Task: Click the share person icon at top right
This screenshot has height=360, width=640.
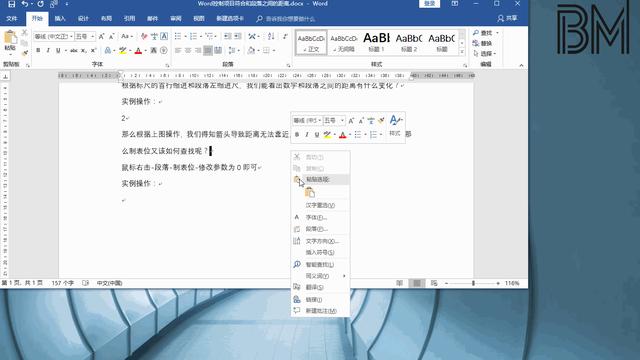Action: [x=501, y=18]
